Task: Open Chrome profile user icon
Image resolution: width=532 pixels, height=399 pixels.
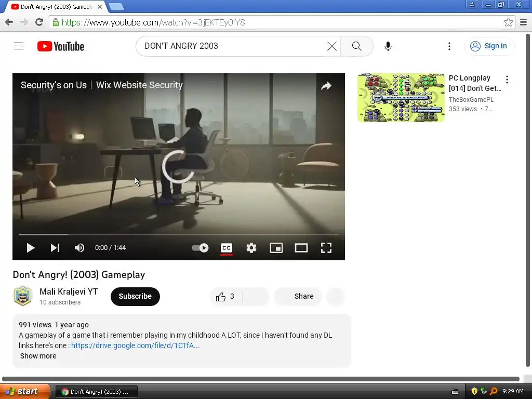Action: 472,4
